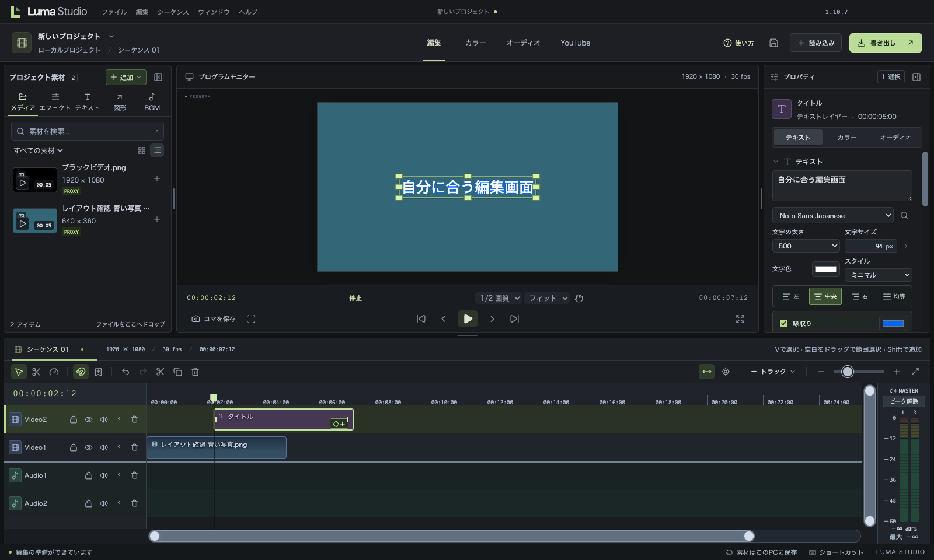Select the テキスト tab in project media
This screenshot has width=934, height=560.
click(x=87, y=101)
